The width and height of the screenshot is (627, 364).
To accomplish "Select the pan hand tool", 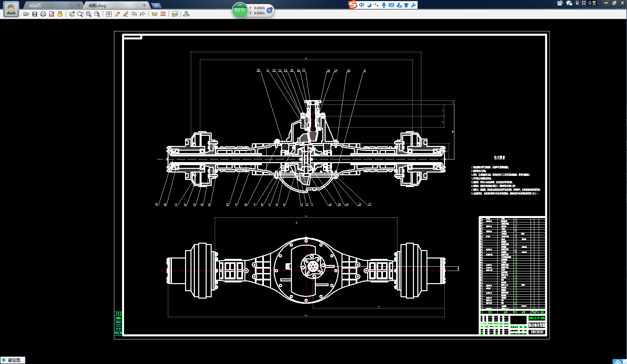I will pyautogui.click(x=72, y=14).
